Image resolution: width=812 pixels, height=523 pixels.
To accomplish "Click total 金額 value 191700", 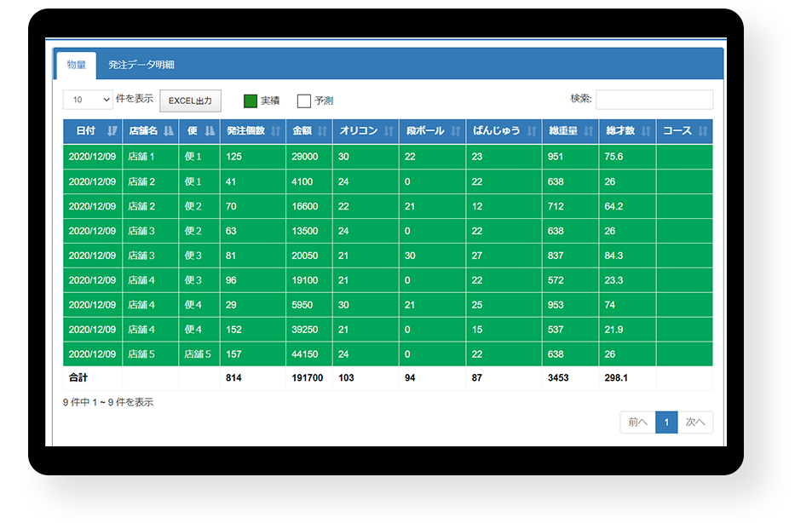I will [307, 378].
